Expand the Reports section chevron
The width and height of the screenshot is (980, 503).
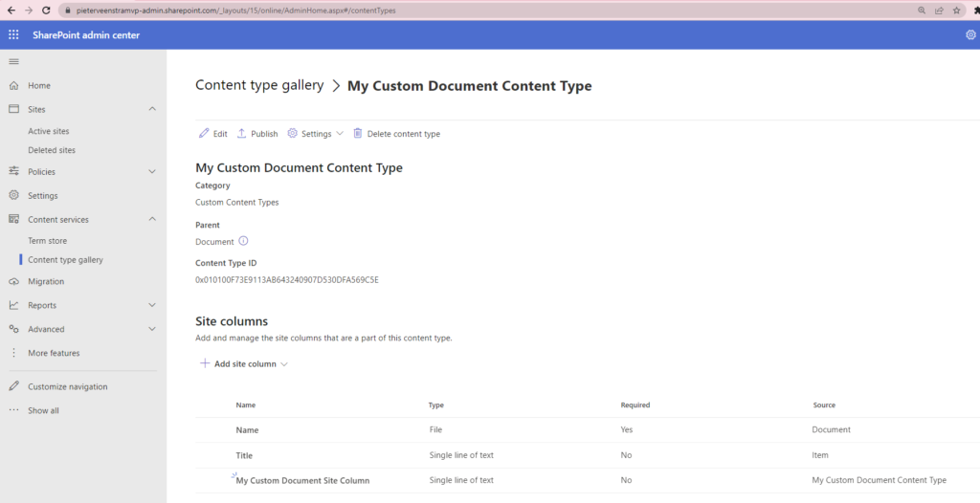[152, 305]
